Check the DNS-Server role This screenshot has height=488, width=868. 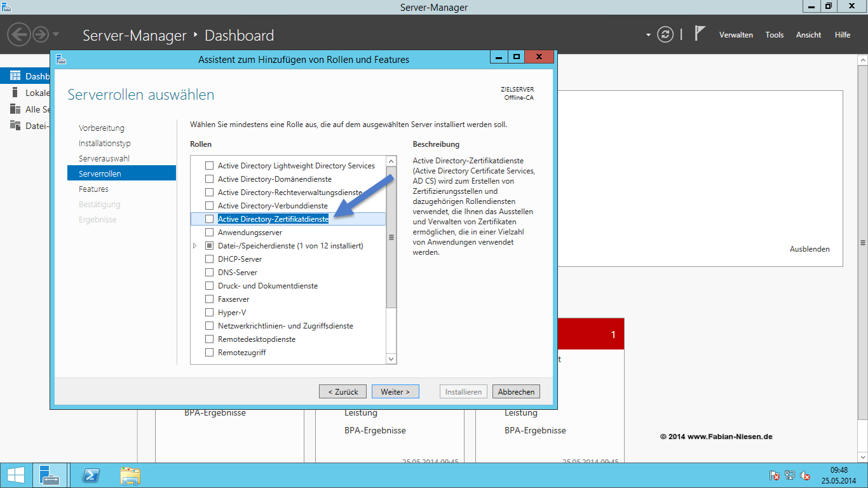click(210, 273)
